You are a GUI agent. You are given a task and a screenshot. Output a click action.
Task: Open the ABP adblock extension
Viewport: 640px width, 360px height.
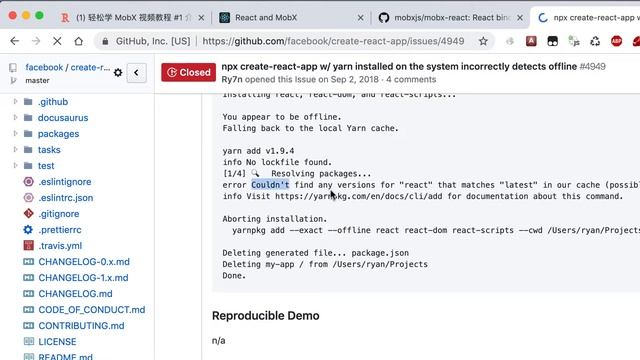(616, 41)
